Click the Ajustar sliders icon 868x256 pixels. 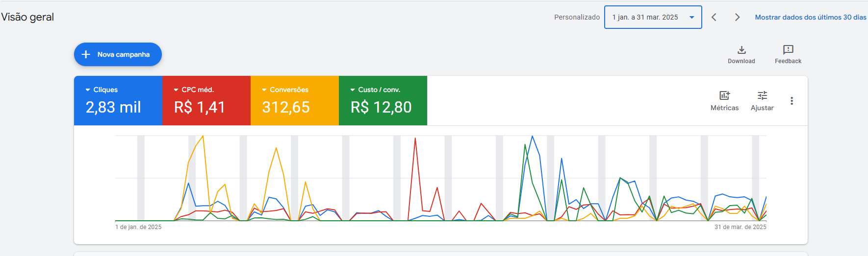point(762,96)
